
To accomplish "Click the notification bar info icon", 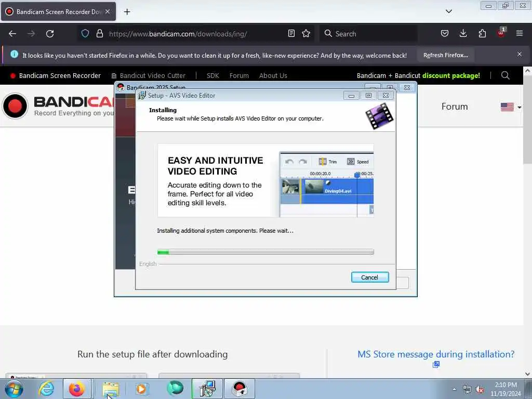I will coord(14,54).
